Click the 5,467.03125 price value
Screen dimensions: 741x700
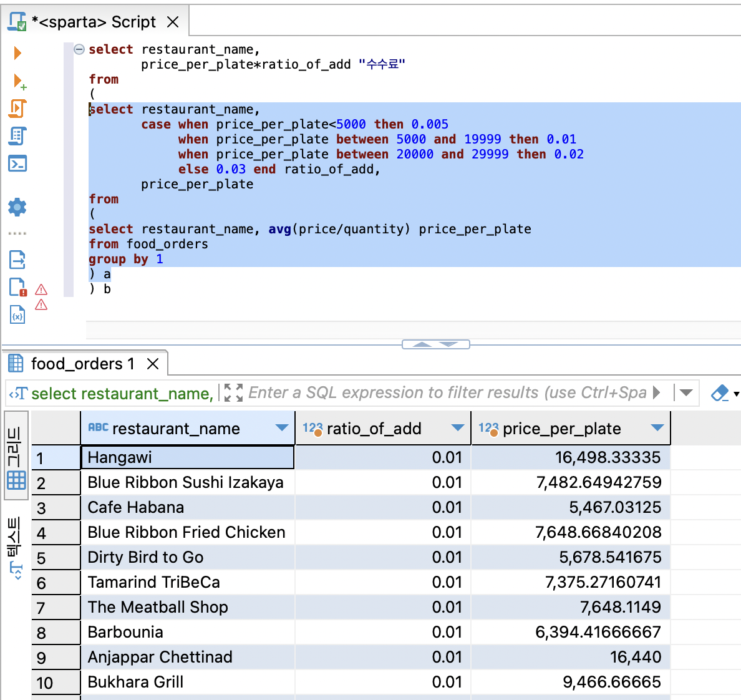(x=615, y=508)
